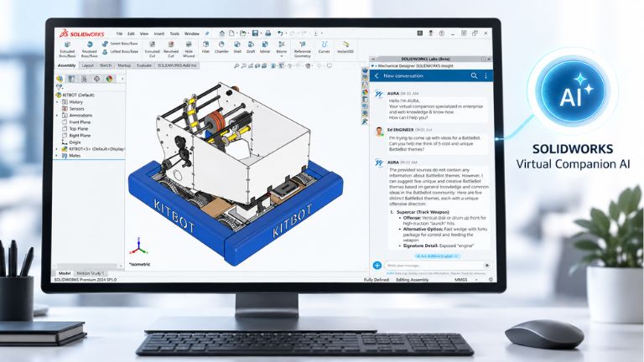
Task: Select the Revolved Cut tool
Action: tap(171, 49)
